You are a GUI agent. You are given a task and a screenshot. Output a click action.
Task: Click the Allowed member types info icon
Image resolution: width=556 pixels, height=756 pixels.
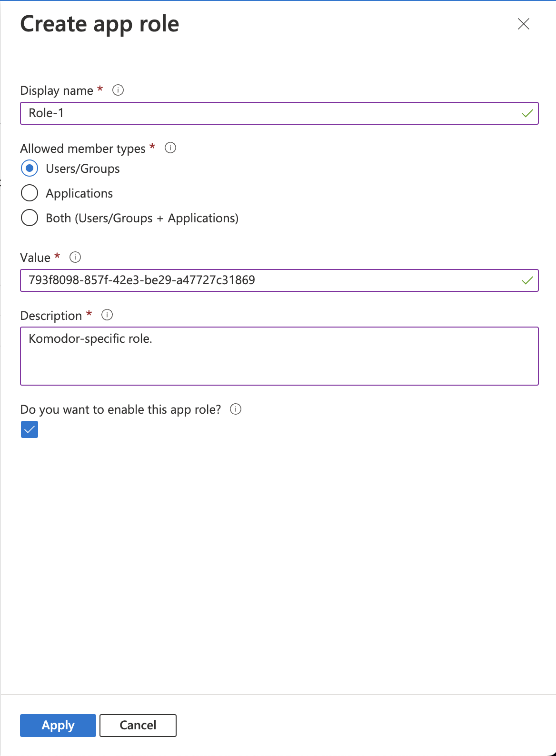[170, 148]
